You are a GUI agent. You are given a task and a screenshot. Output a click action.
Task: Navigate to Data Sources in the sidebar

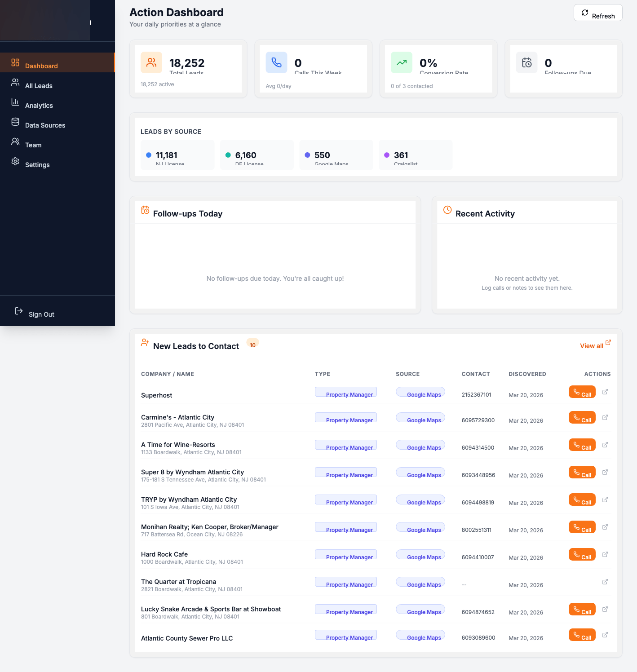[45, 125]
